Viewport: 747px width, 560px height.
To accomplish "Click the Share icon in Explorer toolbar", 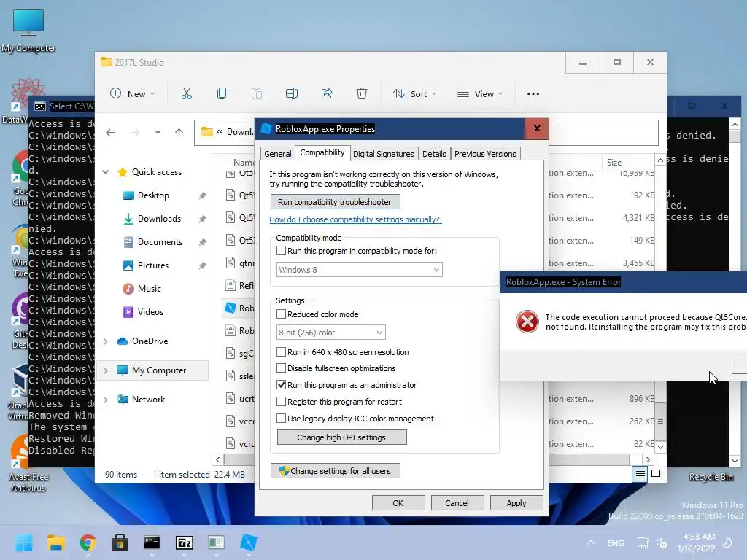I will (x=327, y=94).
